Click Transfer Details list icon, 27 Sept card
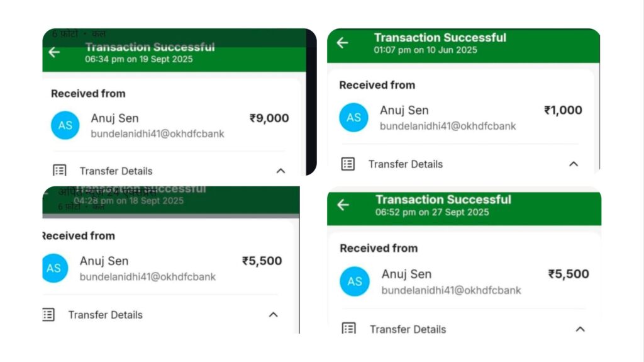The width and height of the screenshot is (644, 362). 348,328
